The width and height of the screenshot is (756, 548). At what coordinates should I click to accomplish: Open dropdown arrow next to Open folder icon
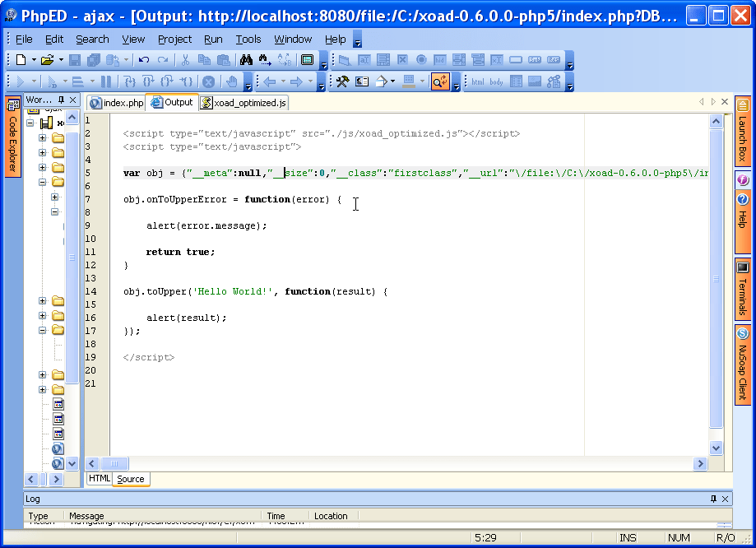(x=61, y=60)
